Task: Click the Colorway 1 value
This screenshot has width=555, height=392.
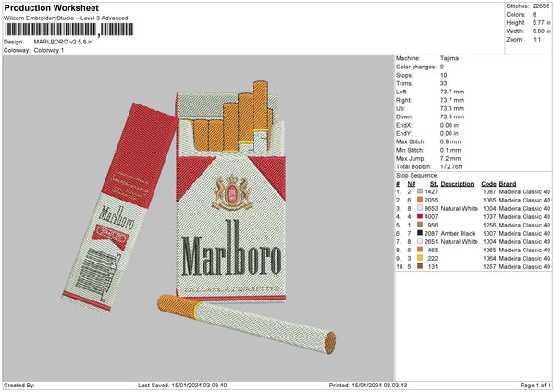Action: coord(49,50)
